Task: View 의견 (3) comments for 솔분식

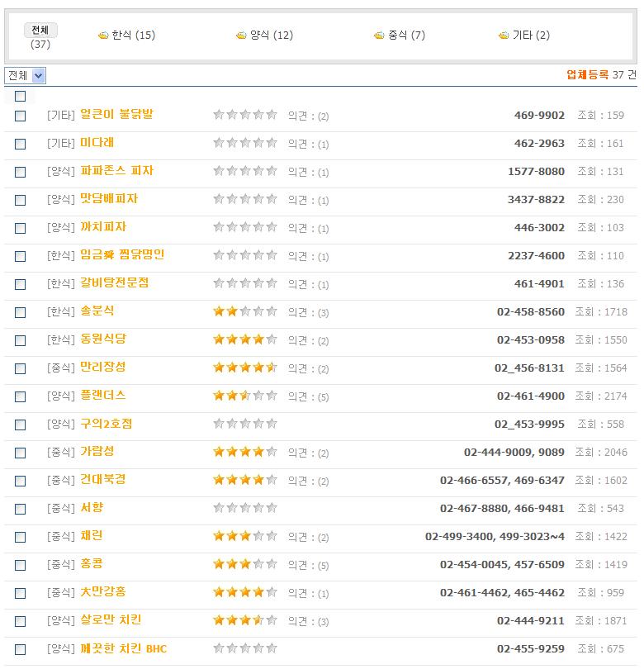Action: 308,313
